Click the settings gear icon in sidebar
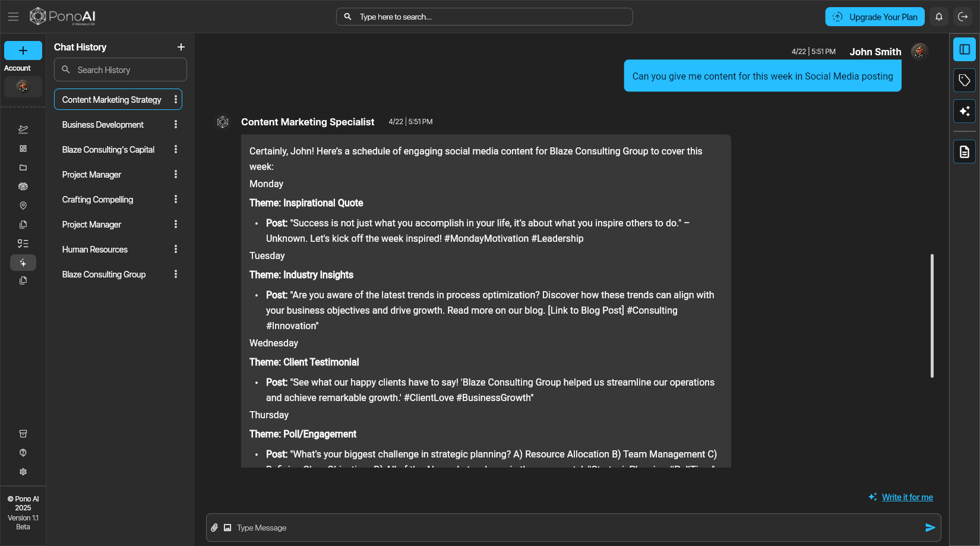Viewport: 980px width, 546px height. point(23,472)
